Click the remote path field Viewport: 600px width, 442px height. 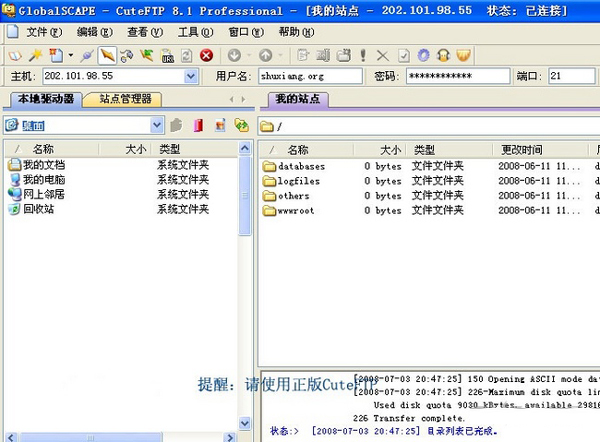429,126
